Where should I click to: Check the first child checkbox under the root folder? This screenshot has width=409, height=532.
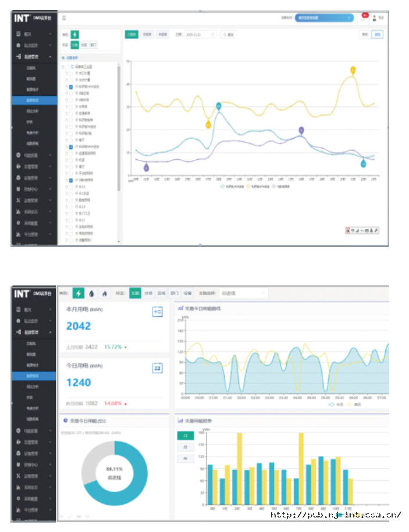(x=71, y=73)
